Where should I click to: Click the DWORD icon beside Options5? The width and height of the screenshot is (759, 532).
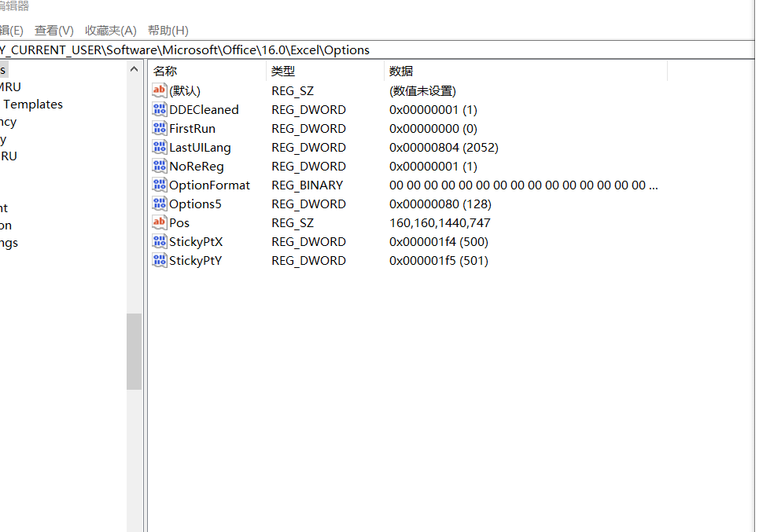(x=159, y=203)
